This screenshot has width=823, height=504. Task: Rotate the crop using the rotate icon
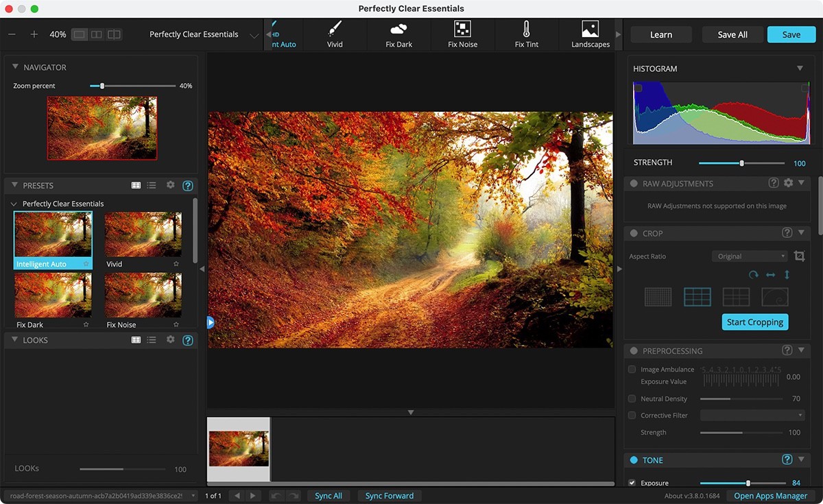point(753,274)
